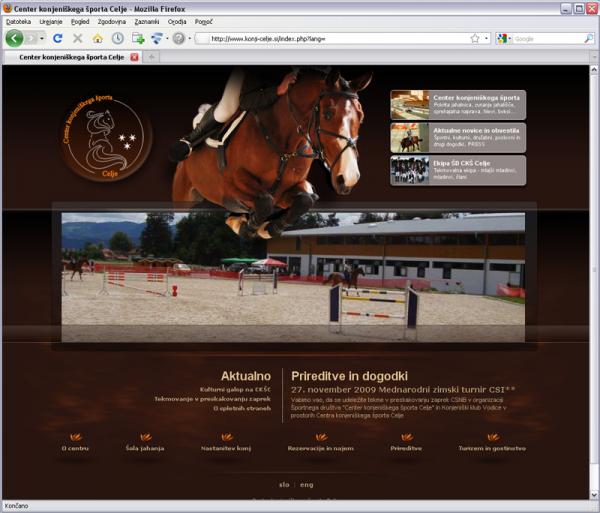Close the Center konjeniškega športa tab
This screenshot has width=600, height=513.
click(x=135, y=57)
